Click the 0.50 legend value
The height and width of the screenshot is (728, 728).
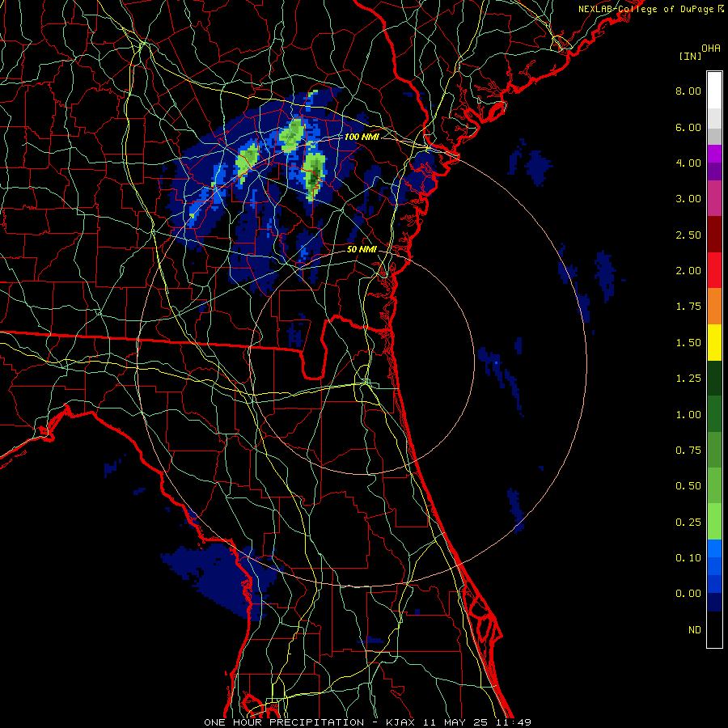tap(688, 486)
